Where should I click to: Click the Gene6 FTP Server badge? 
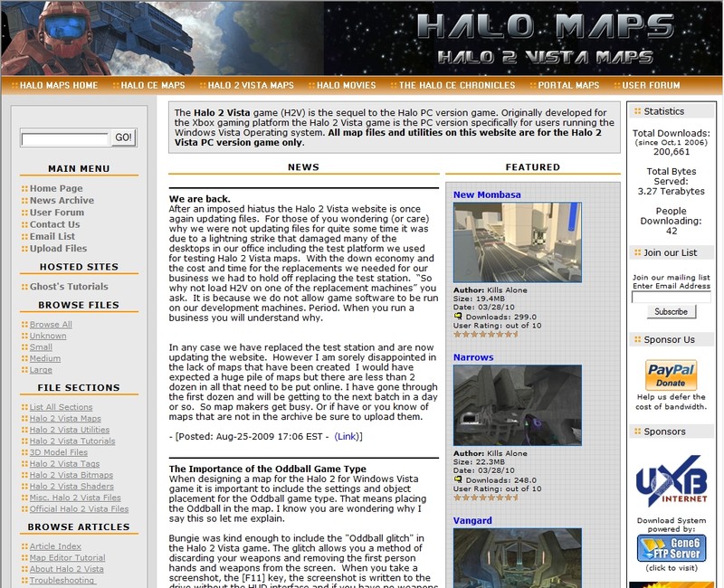click(671, 548)
